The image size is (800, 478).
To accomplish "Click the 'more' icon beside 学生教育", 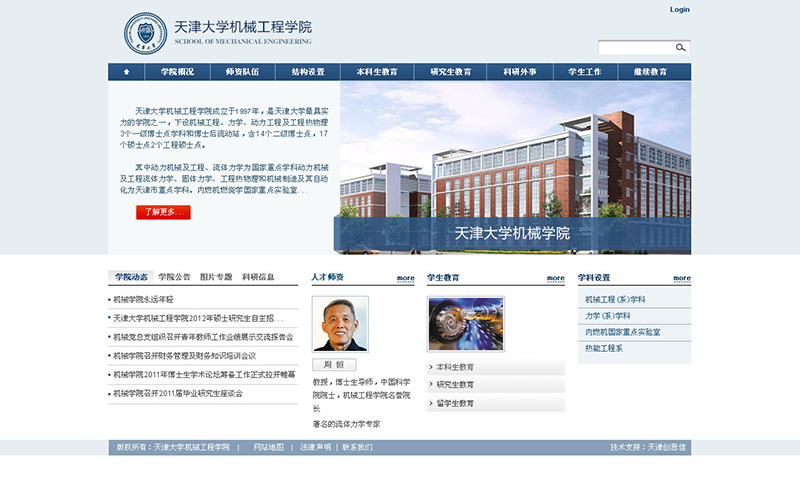I will pos(555,278).
